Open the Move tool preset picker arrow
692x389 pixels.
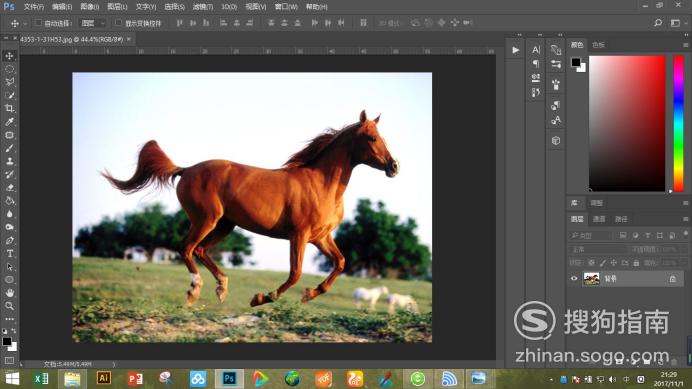coord(25,23)
